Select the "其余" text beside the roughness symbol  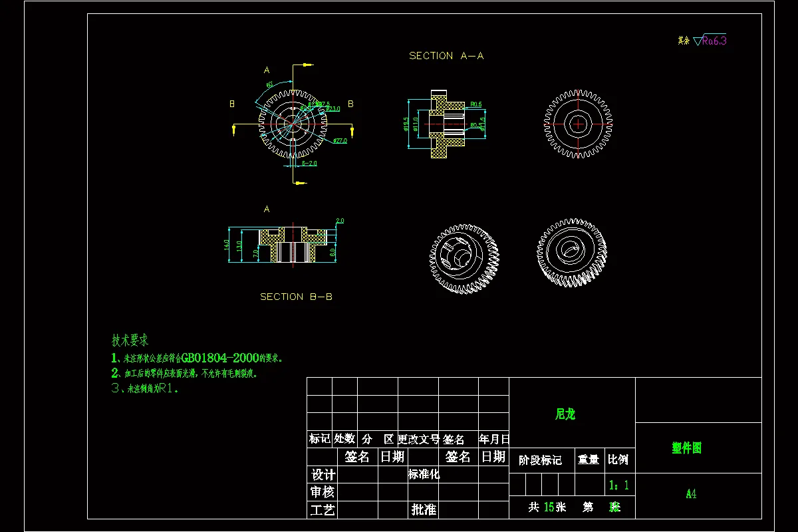pyautogui.click(x=684, y=41)
